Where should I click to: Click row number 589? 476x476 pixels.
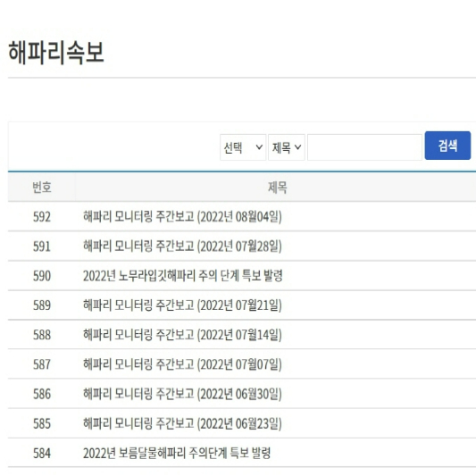coord(42,305)
